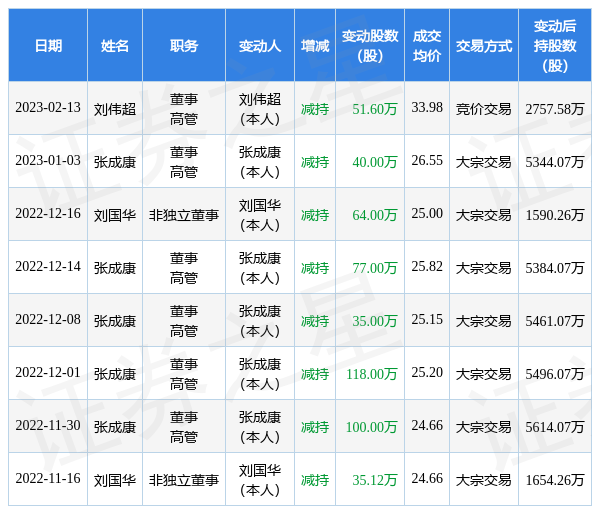The height and width of the screenshot is (514, 592).
Task: Select the 非独立董事 cell for 2022-11-16
Action: (184, 480)
